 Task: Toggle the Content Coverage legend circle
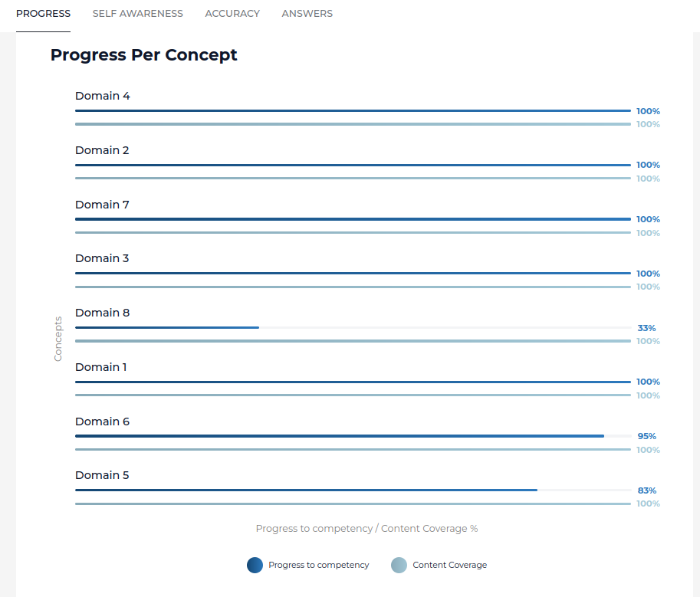[x=399, y=566]
